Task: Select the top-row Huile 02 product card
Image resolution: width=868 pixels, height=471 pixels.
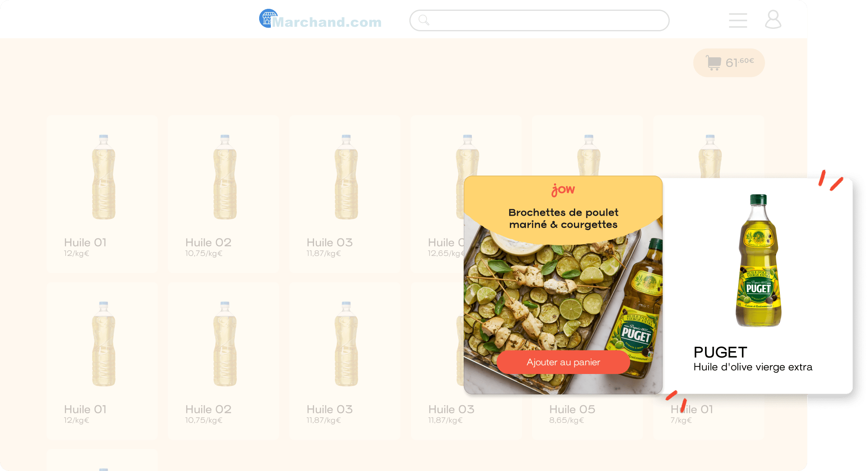Action: 224,194
